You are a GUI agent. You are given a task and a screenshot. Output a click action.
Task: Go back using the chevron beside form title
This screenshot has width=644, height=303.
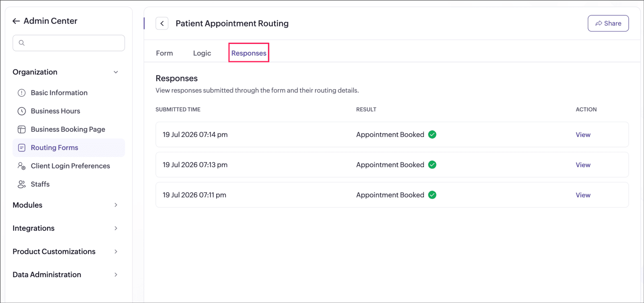point(162,23)
